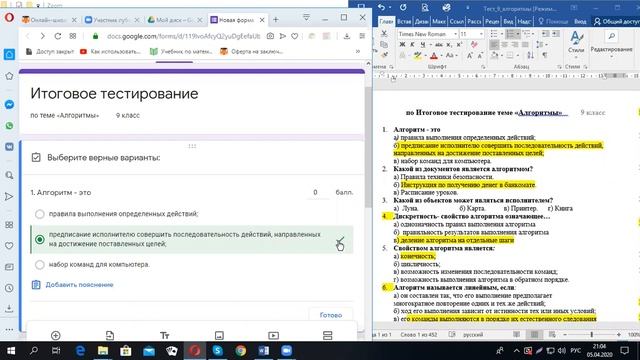640x360 pixels.
Task: Click 'Добавить пояснение' link
Action: coord(79,285)
